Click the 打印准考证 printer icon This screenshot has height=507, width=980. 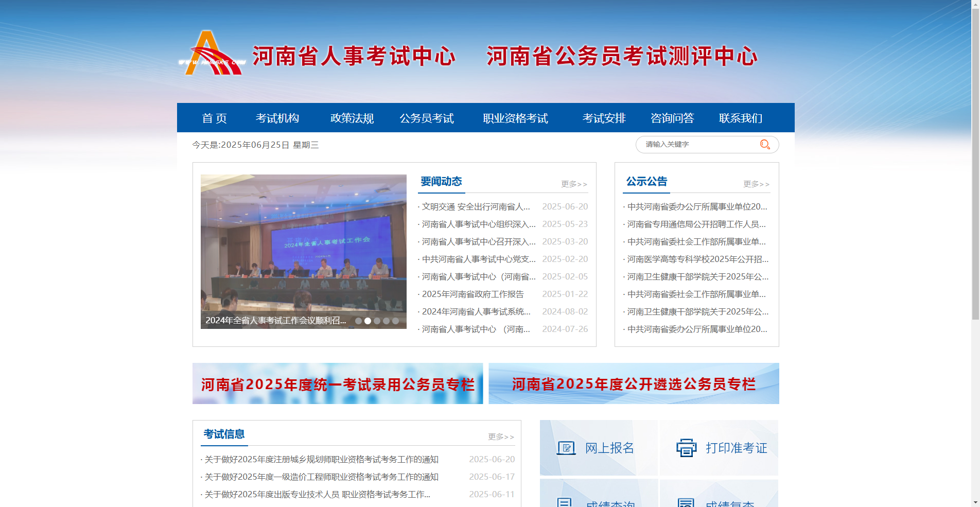687,448
